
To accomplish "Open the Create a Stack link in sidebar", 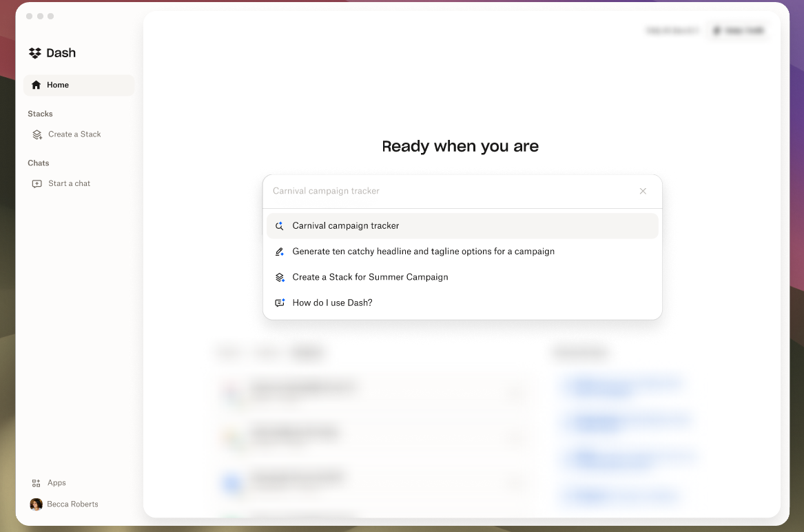I will [x=74, y=134].
